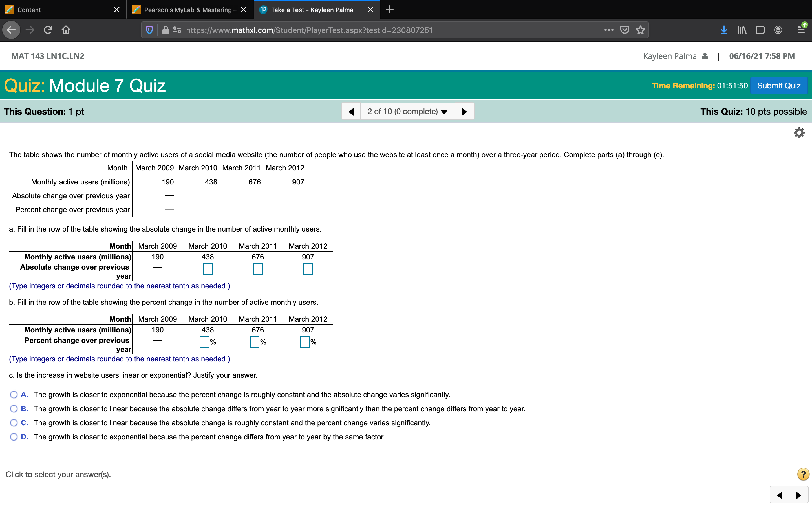This screenshot has width=812, height=507.
Task: Open Firefox downloads arrow icon
Action: 724,30
